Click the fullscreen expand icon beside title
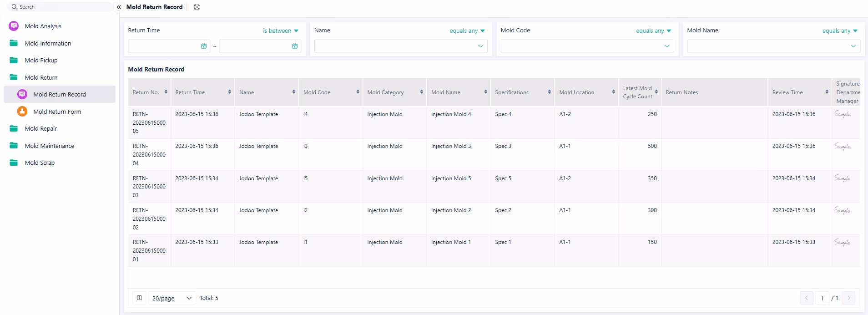This screenshot has width=868, height=315. coord(197,7)
